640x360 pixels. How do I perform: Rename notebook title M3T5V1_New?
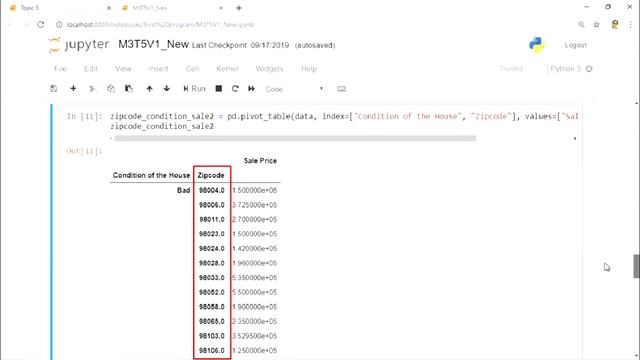(x=153, y=44)
